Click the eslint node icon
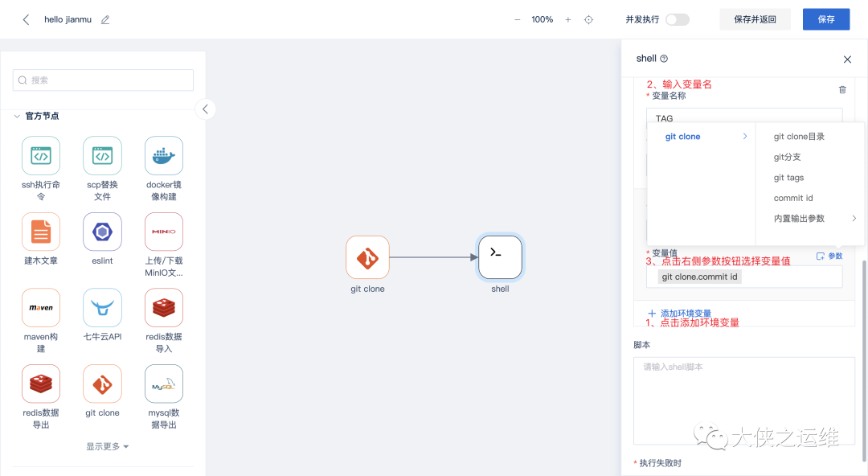Viewport: 868px width, 476px height. click(102, 232)
